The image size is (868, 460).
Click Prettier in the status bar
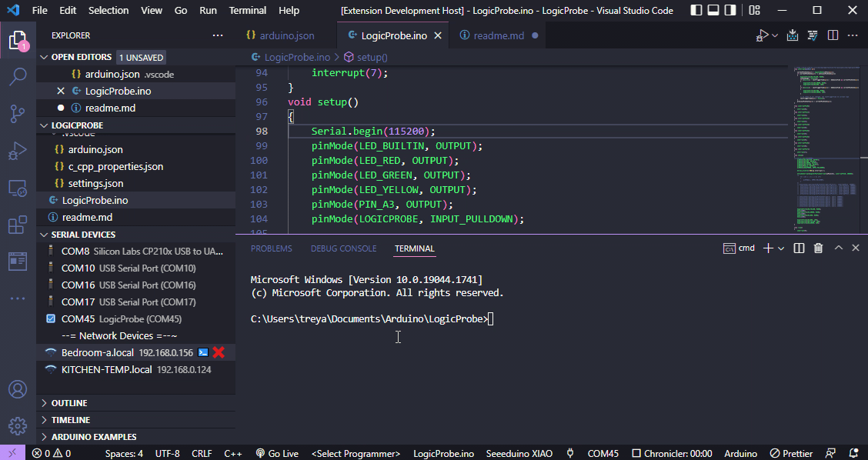point(792,453)
